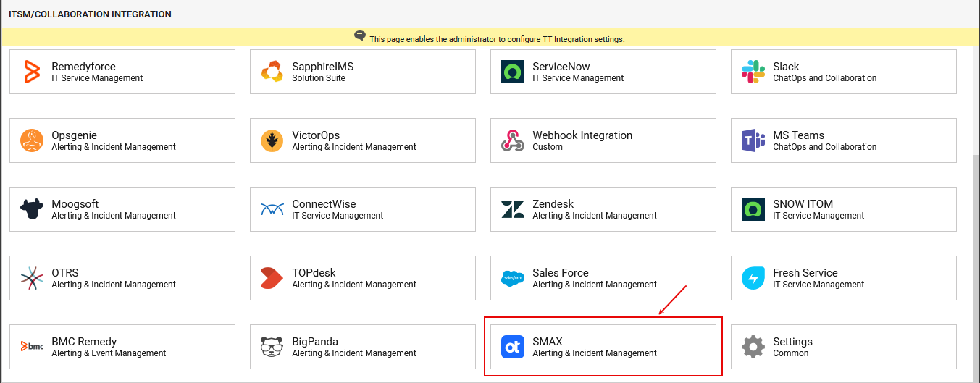This screenshot has height=383, width=980.
Task: Open the OTRS integration tile
Action: pyautogui.click(x=122, y=278)
